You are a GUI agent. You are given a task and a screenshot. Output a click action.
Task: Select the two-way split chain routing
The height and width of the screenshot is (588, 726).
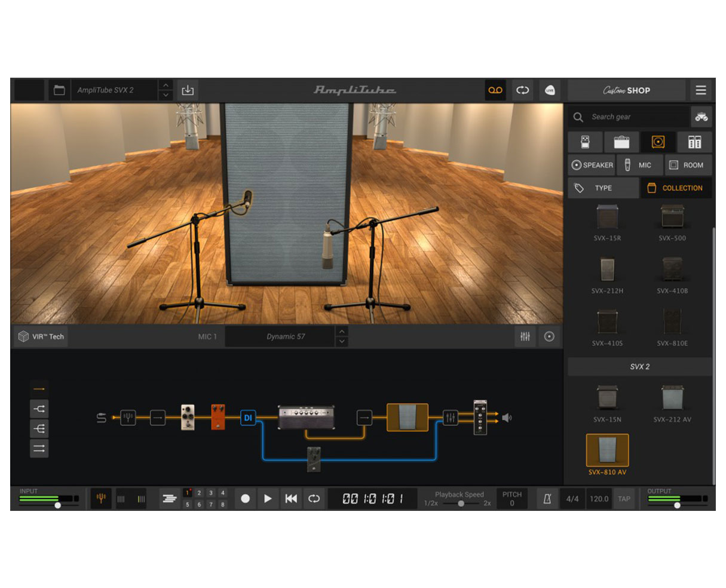[39, 409]
